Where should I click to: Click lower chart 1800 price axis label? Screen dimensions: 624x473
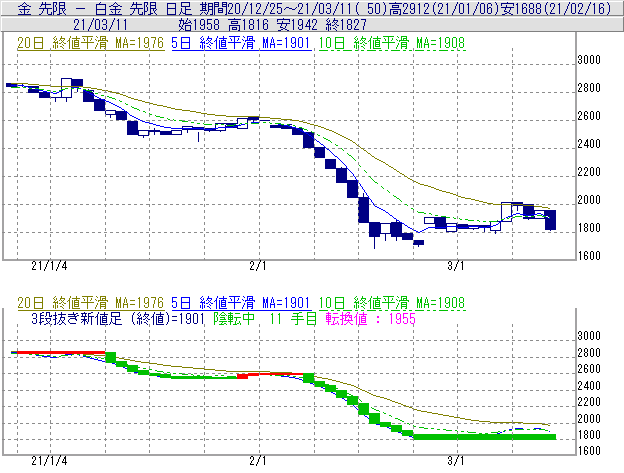coord(589,435)
